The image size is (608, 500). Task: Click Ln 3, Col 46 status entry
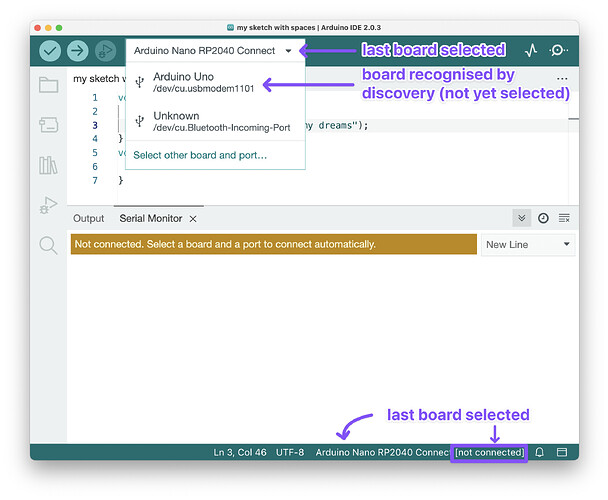point(240,452)
